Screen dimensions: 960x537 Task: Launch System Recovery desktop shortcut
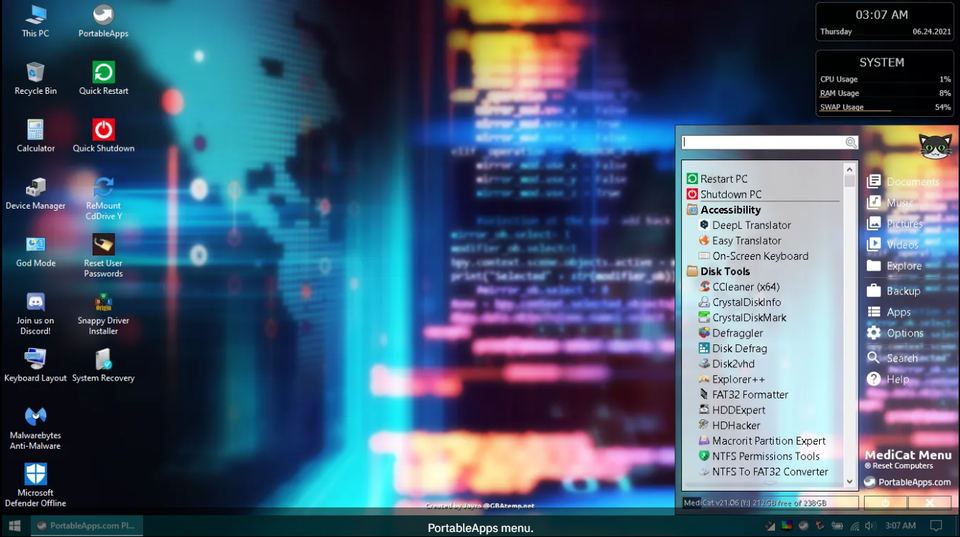(x=103, y=366)
